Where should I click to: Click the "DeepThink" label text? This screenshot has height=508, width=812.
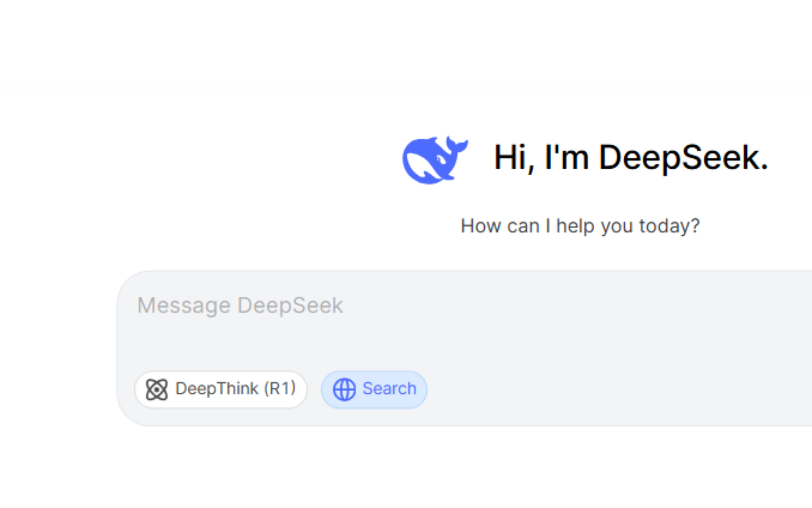coord(217,389)
